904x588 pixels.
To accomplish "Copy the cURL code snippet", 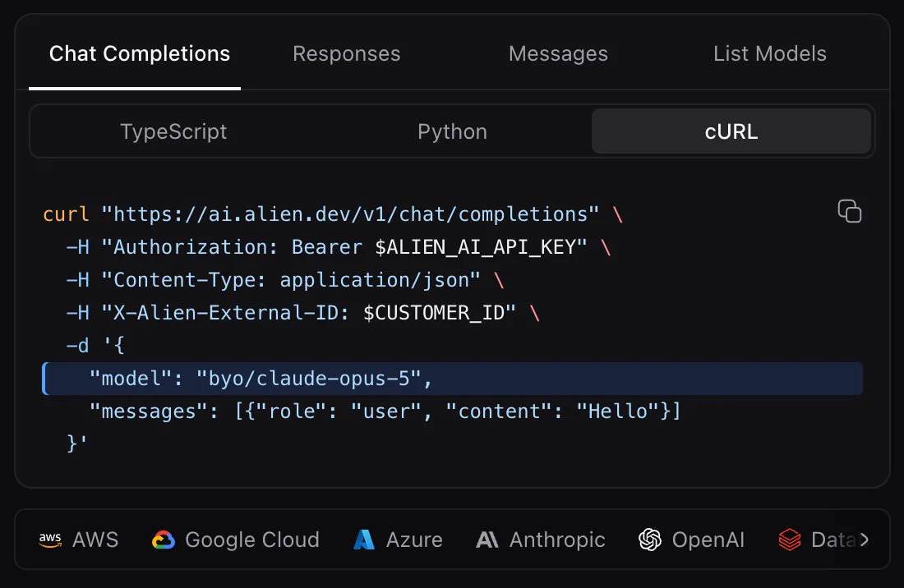I will [x=849, y=211].
